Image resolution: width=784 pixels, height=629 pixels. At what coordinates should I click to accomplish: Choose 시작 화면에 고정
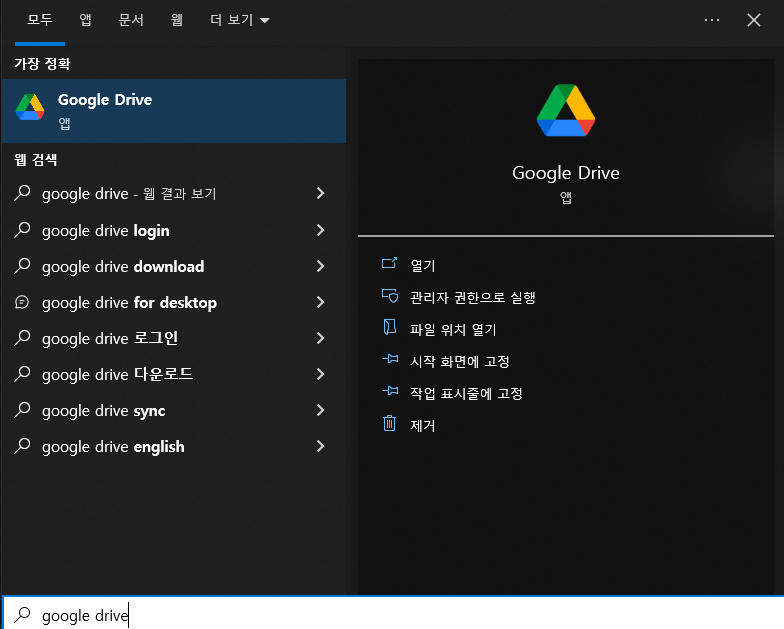[460, 362]
